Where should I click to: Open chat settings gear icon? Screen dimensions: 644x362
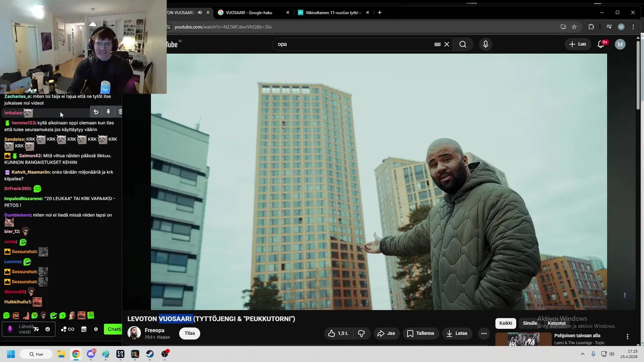pyautogui.click(x=96, y=329)
